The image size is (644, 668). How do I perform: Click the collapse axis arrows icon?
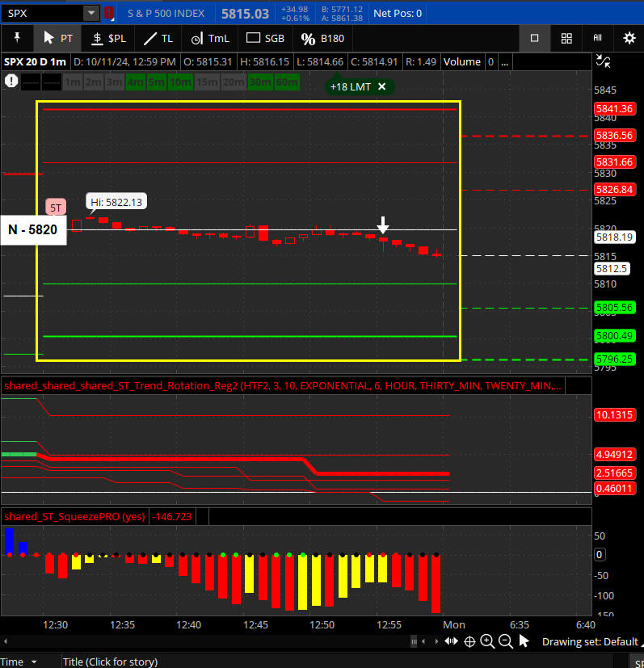[603, 61]
